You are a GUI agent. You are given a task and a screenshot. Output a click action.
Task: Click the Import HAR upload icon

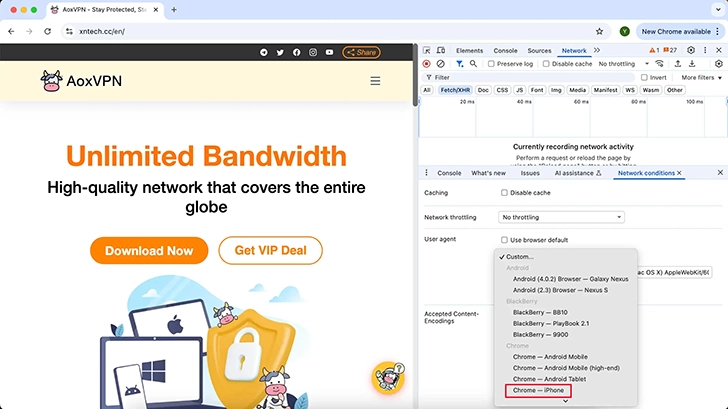click(x=677, y=64)
